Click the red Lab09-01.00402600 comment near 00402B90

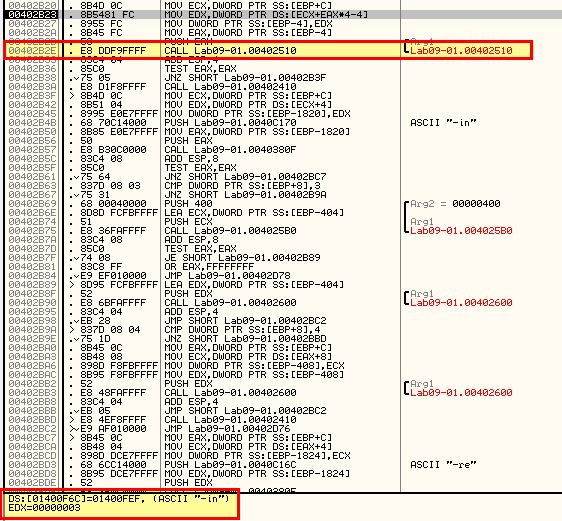(461, 302)
